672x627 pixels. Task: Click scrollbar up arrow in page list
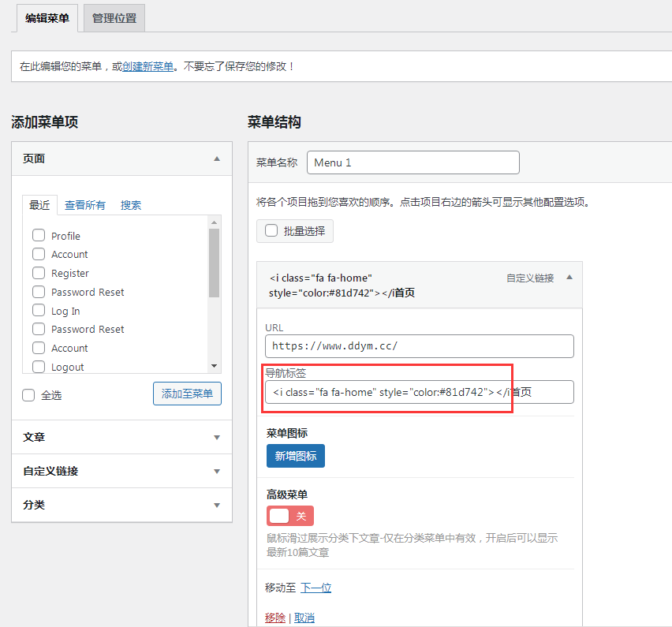(x=214, y=222)
